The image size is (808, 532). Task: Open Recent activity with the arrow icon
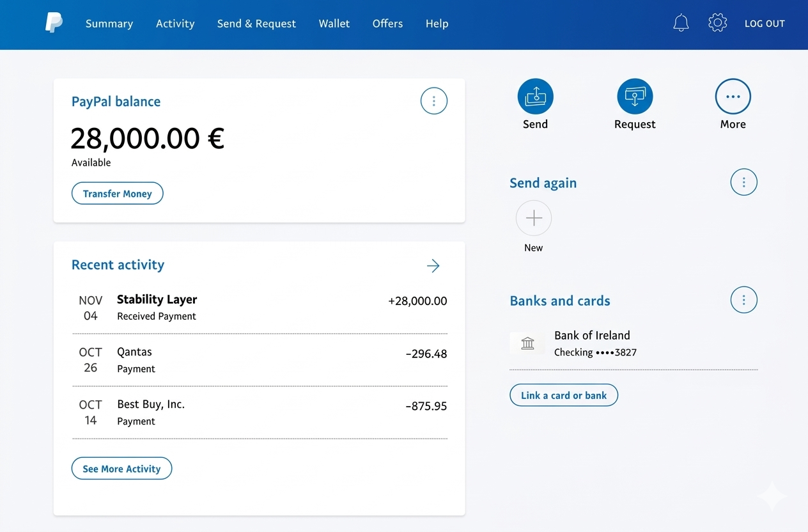(433, 265)
